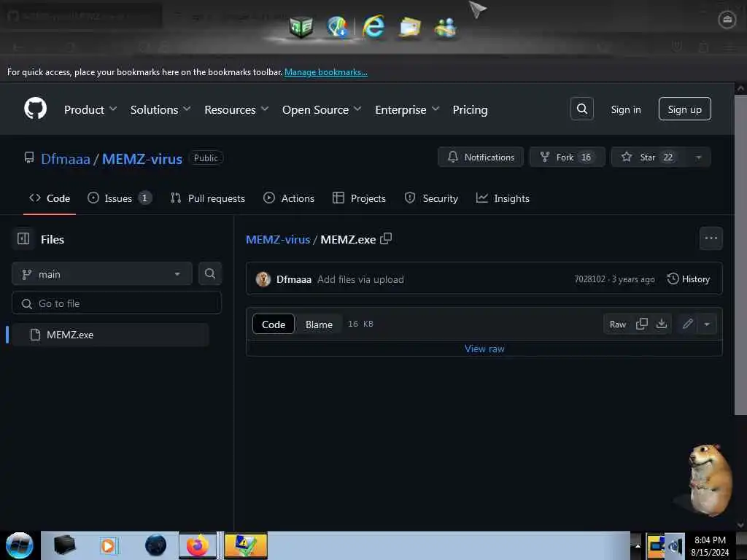Viewport: 747px width, 560px height.
Task: Select the Code view toggle
Action: click(x=274, y=324)
